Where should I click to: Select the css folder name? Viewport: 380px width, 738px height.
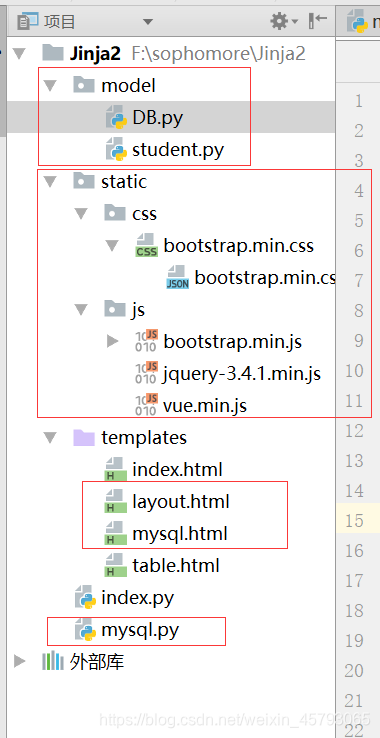[144, 214]
